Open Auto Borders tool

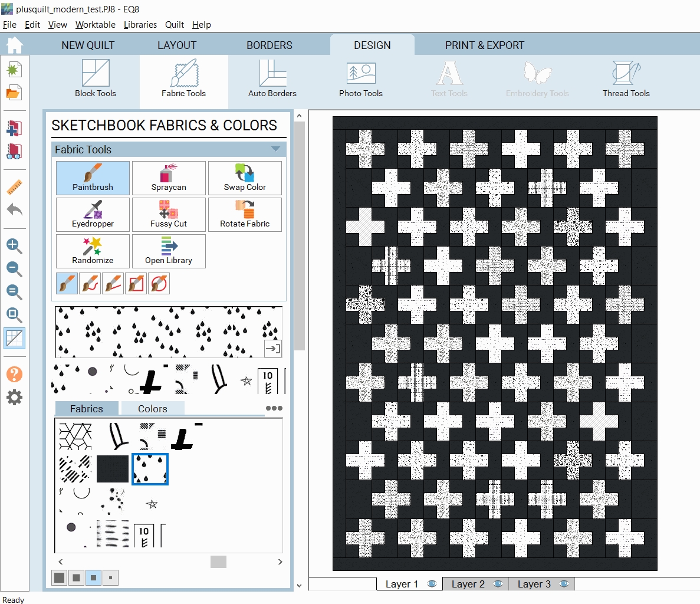pos(272,78)
